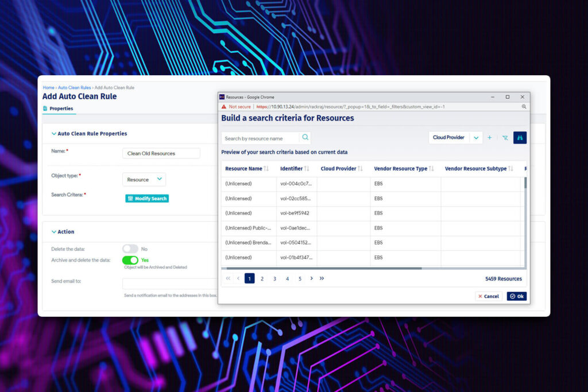The width and height of the screenshot is (588, 392).
Task: Click inside the Name field showing Clean Old Resources
Action: tap(160, 153)
